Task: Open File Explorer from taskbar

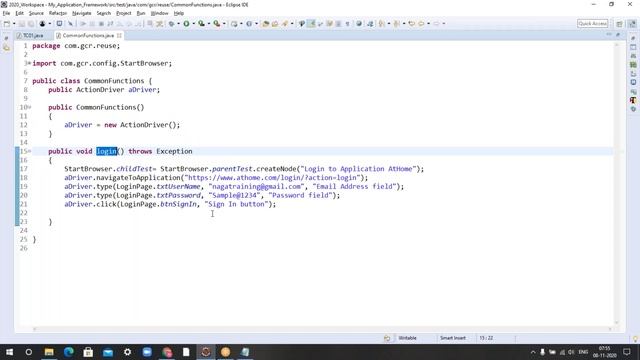Action: (49, 352)
